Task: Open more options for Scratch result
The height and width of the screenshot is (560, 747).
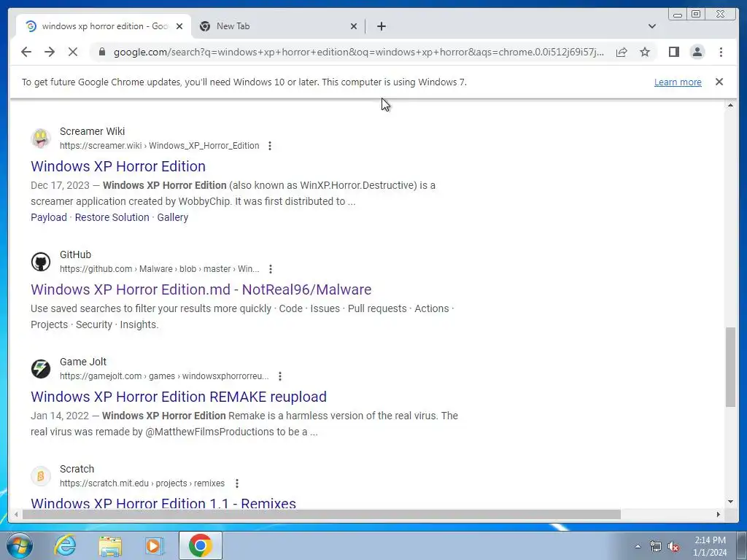Action: coord(237,483)
